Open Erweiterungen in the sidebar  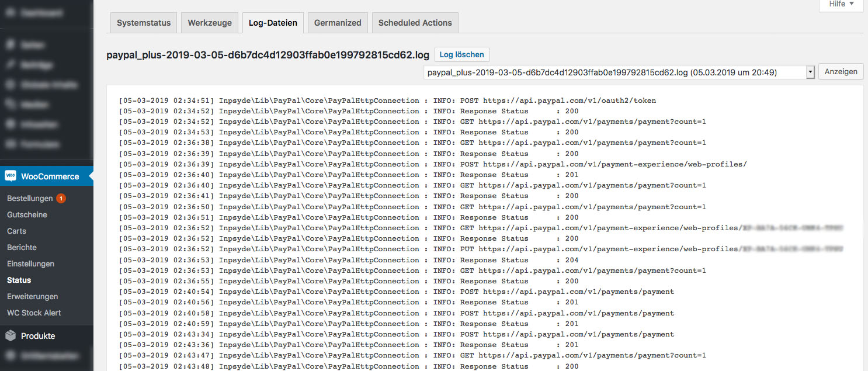pos(32,297)
